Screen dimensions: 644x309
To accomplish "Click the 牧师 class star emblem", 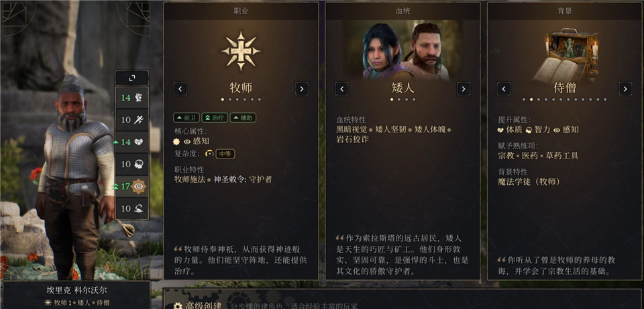I will (241, 51).
